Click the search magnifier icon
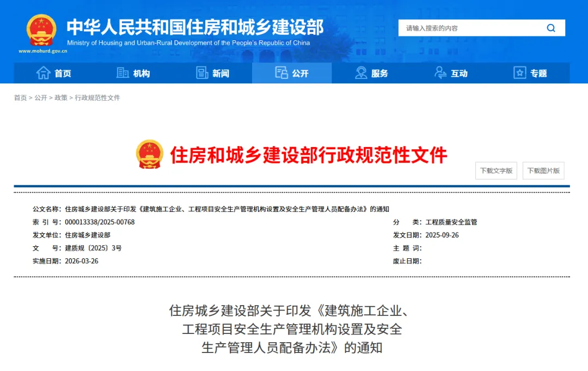The height and width of the screenshot is (371, 588). pyautogui.click(x=551, y=28)
